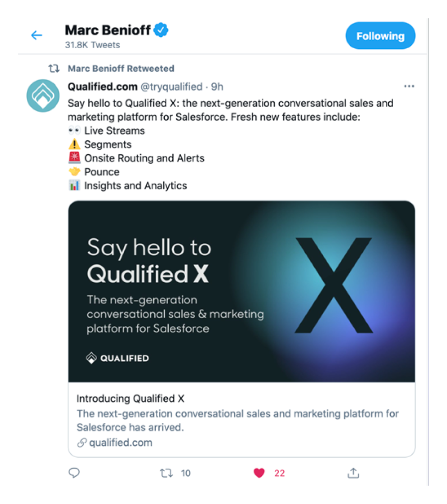
Task: Click the Marc Benioff header name
Action: pos(108,30)
